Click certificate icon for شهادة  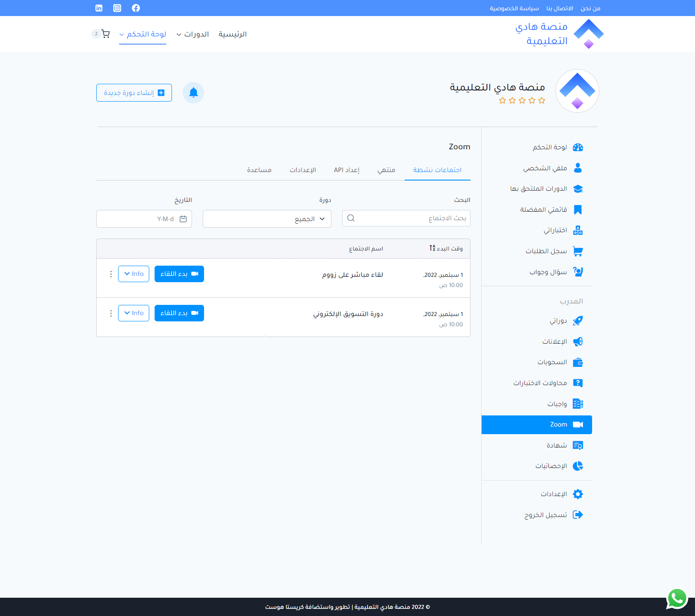tap(578, 445)
